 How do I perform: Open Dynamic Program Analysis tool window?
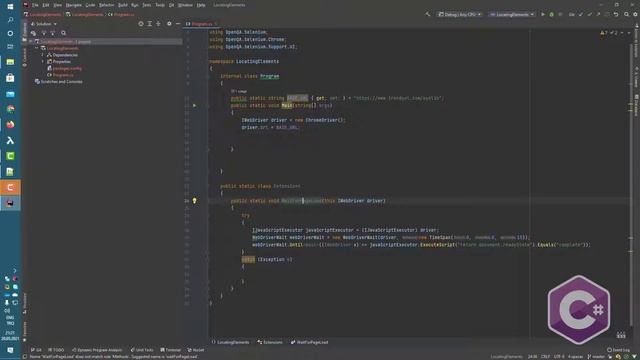[x=97, y=350]
